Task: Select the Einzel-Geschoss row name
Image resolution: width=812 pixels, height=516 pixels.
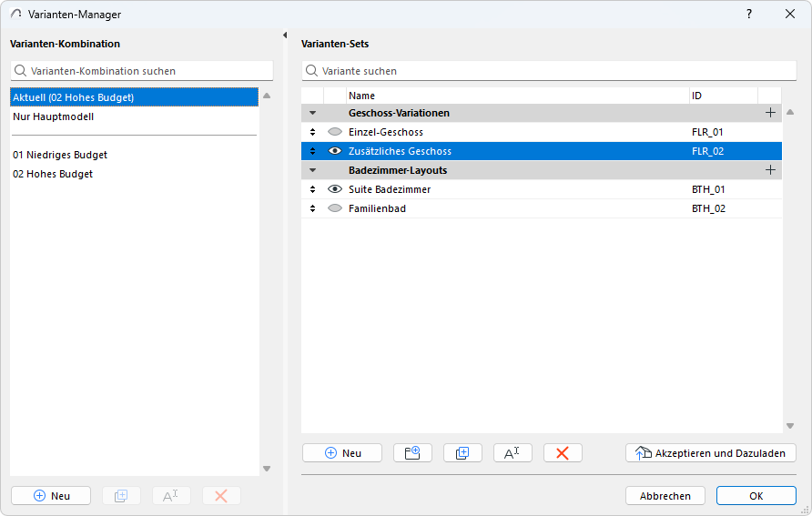Action: pos(386,132)
